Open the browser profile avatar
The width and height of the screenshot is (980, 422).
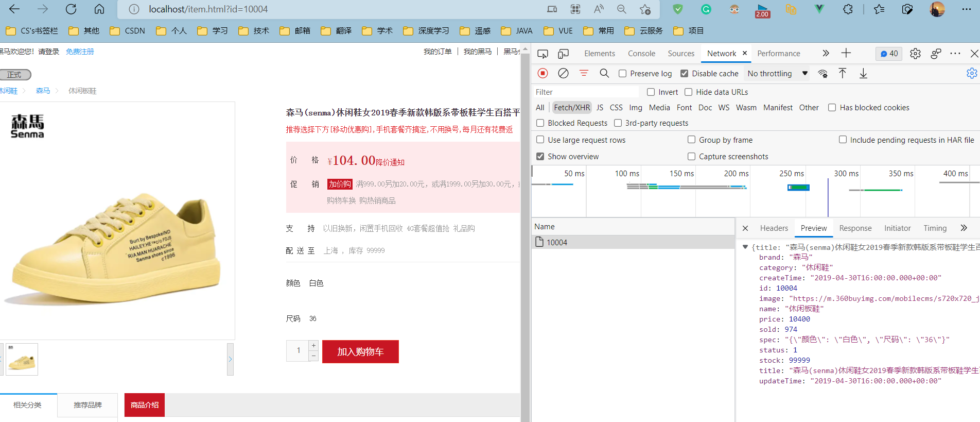pos(937,9)
